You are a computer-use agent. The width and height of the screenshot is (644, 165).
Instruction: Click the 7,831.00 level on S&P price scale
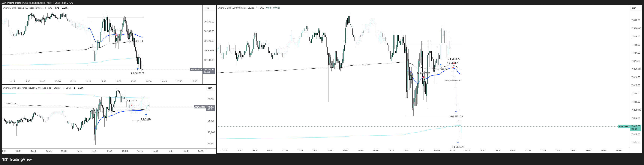636,20
